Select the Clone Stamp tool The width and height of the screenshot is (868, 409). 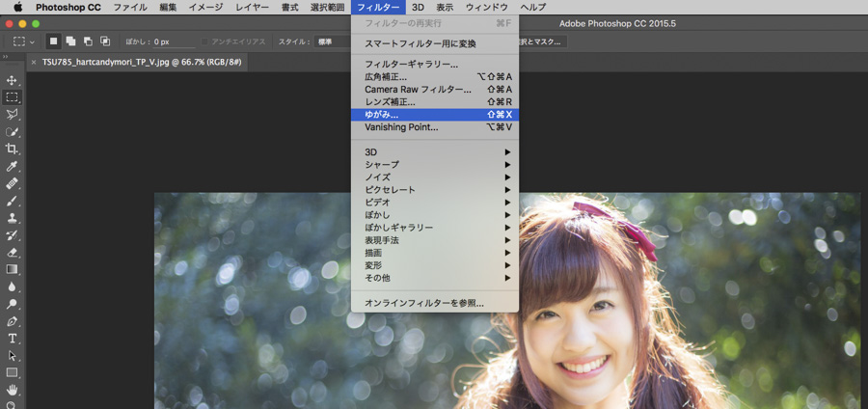12,217
